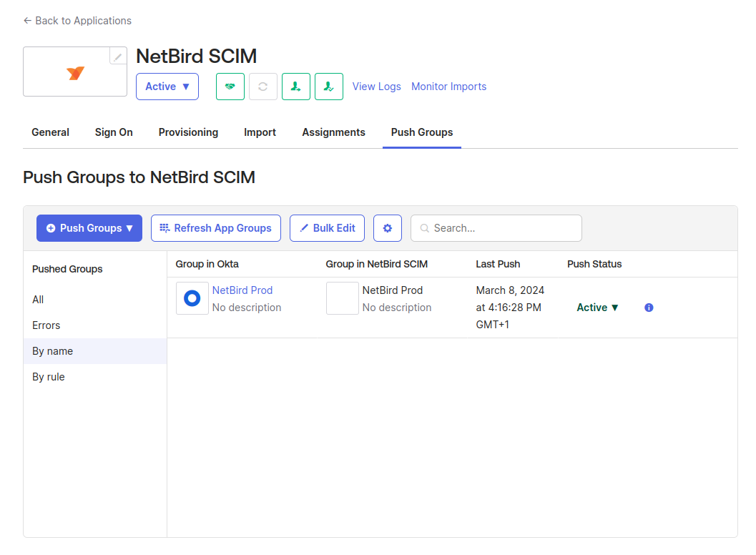Switch to the Provisioning tab
Image resolution: width=756 pixels, height=555 pixels.
tap(188, 132)
